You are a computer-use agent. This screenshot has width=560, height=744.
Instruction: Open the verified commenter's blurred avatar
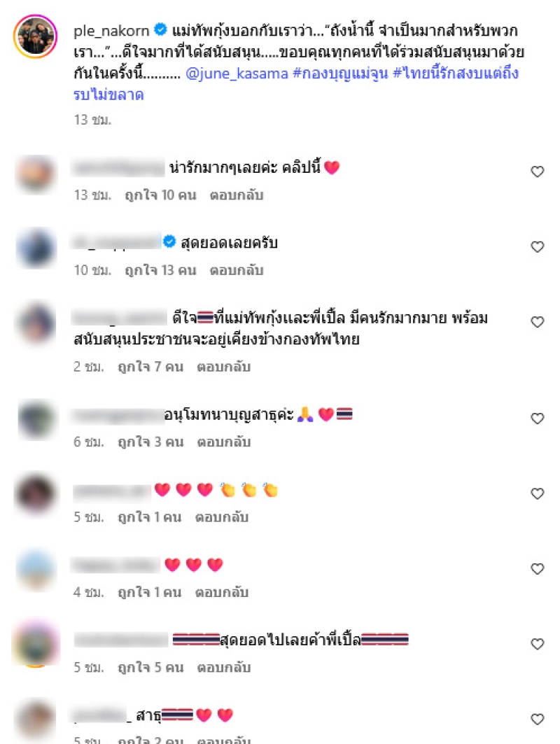coord(36,248)
